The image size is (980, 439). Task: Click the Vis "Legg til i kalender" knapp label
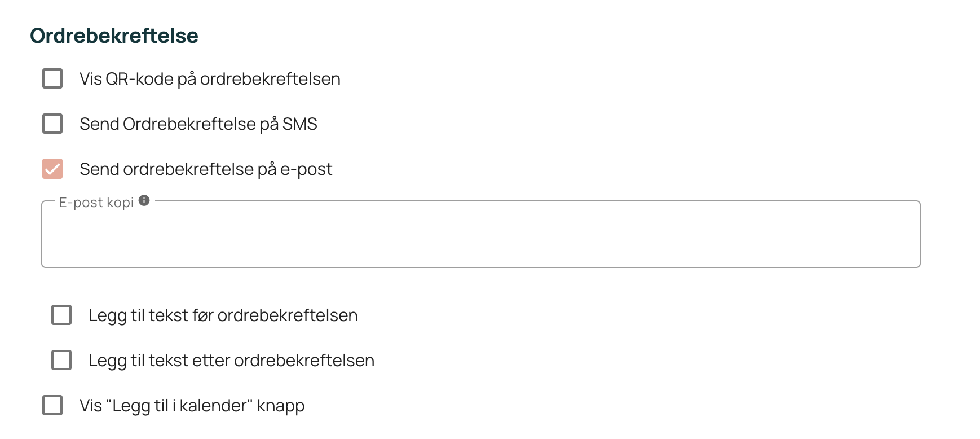click(192, 406)
